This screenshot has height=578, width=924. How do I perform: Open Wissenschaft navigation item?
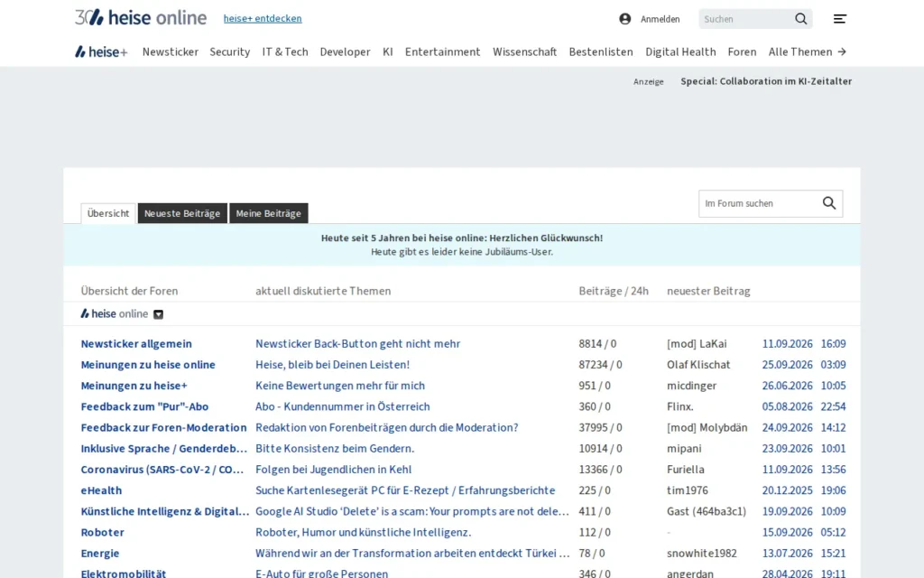click(524, 51)
